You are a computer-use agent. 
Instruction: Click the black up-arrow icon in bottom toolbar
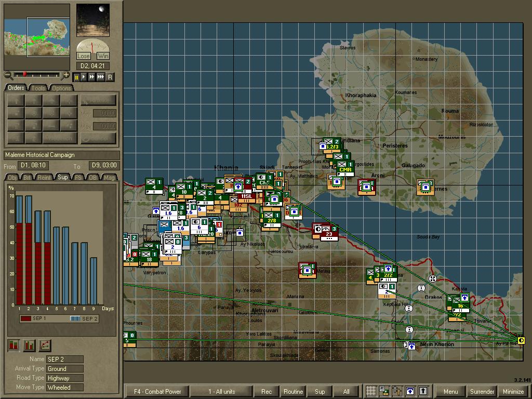tap(423, 391)
